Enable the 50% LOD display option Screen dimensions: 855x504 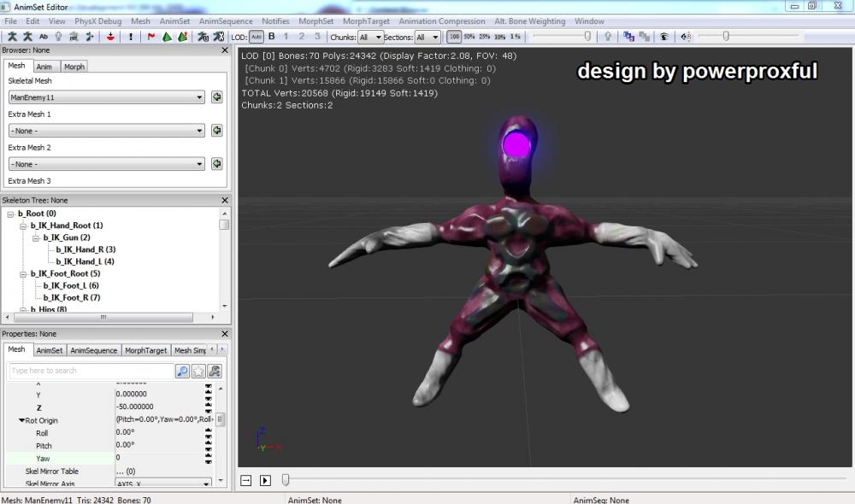point(469,37)
